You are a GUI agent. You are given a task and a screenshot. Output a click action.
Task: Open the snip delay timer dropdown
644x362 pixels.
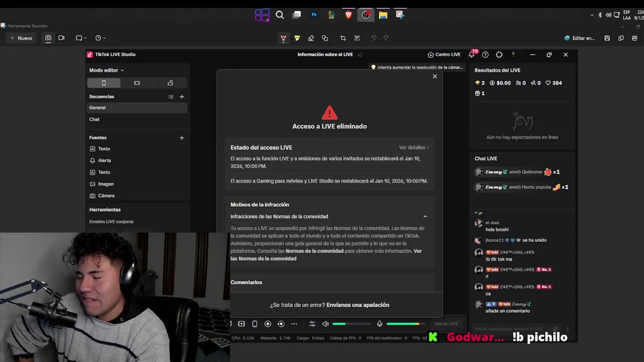tap(100, 38)
